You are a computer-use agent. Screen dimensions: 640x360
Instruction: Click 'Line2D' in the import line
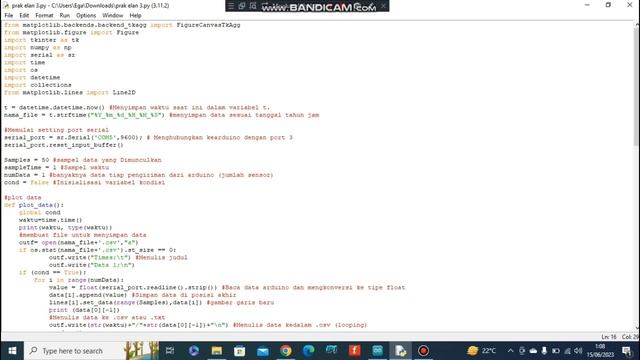coord(124,92)
